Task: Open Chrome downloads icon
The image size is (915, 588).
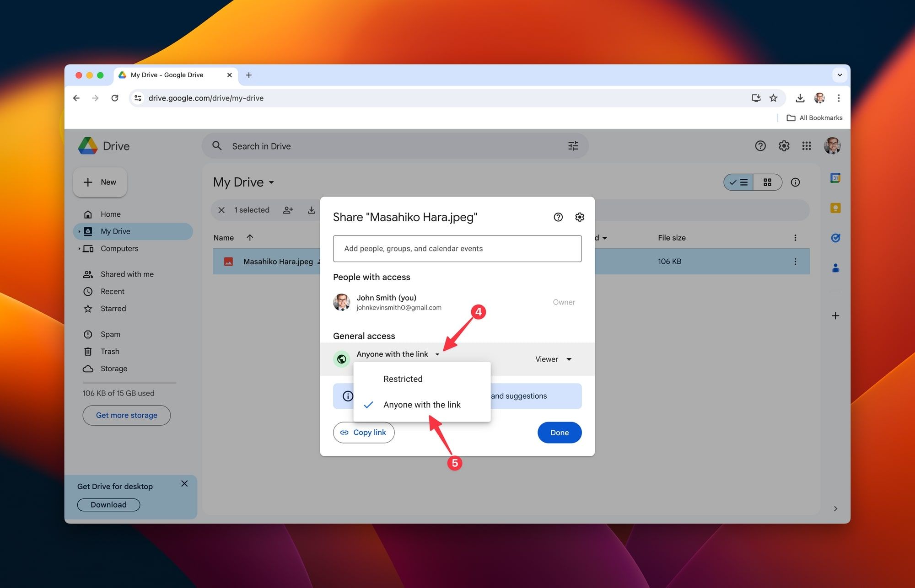Action: [x=800, y=98]
